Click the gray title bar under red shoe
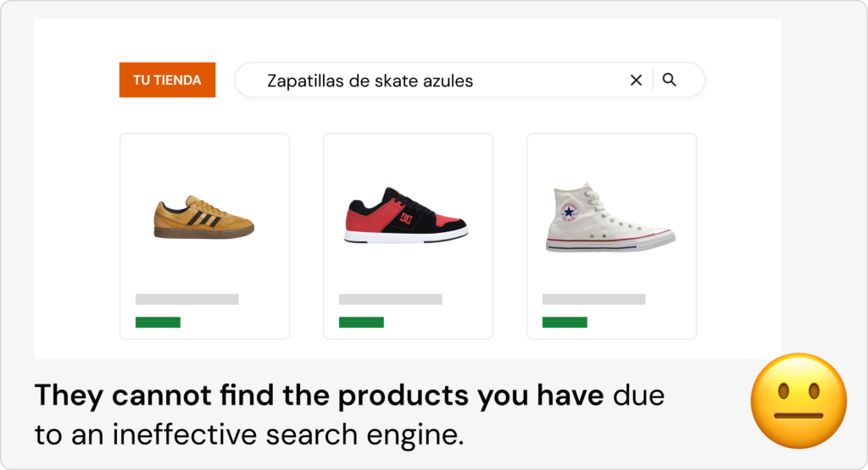Image resolution: width=868 pixels, height=470 pixels. click(390, 299)
